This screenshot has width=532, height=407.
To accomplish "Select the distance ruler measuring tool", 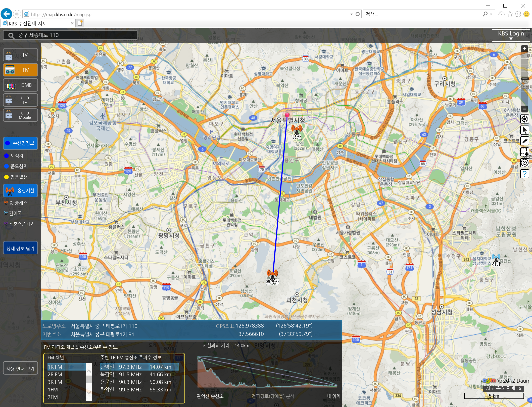I will (x=524, y=141).
